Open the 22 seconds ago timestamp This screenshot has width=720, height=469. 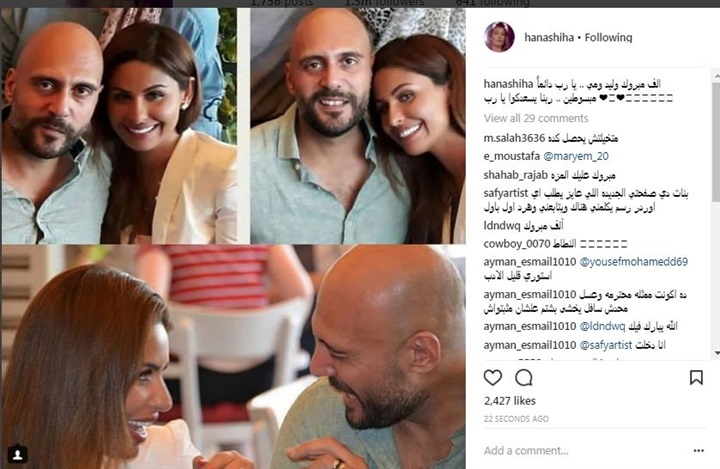tap(516, 419)
